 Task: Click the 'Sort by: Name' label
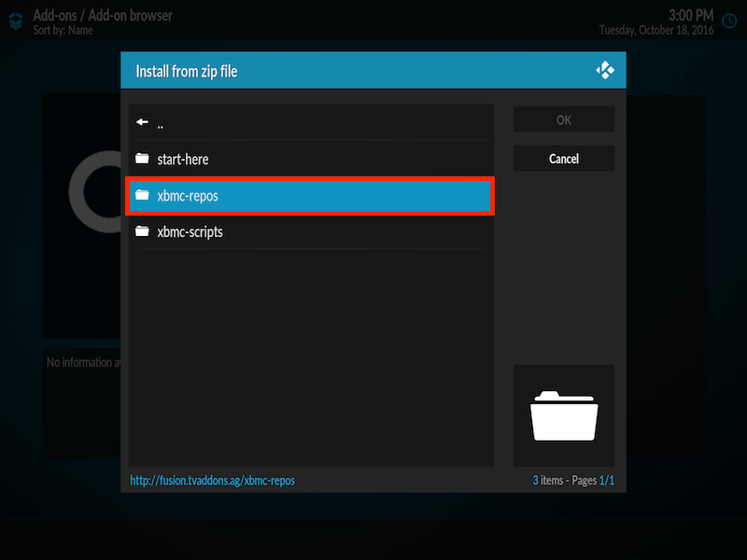pos(63,31)
